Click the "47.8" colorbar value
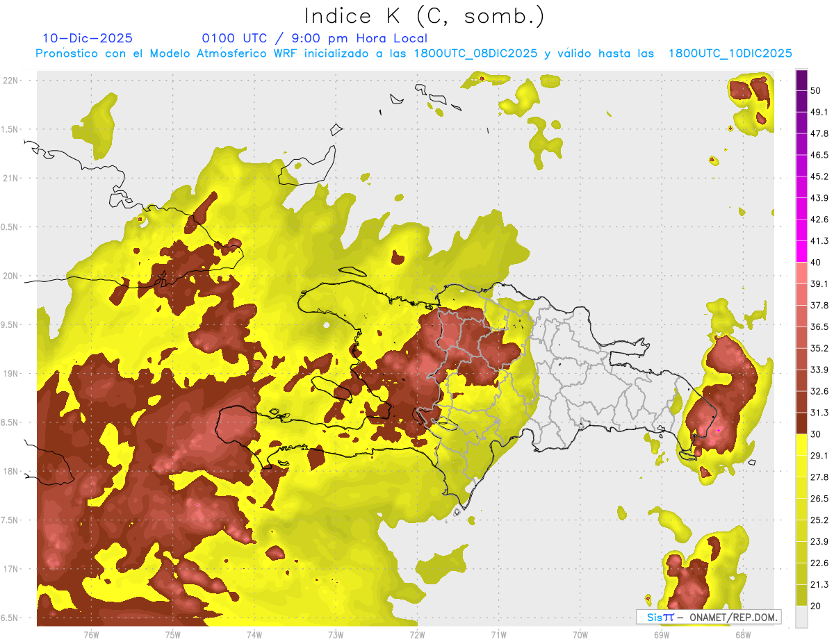 pos(819,133)
